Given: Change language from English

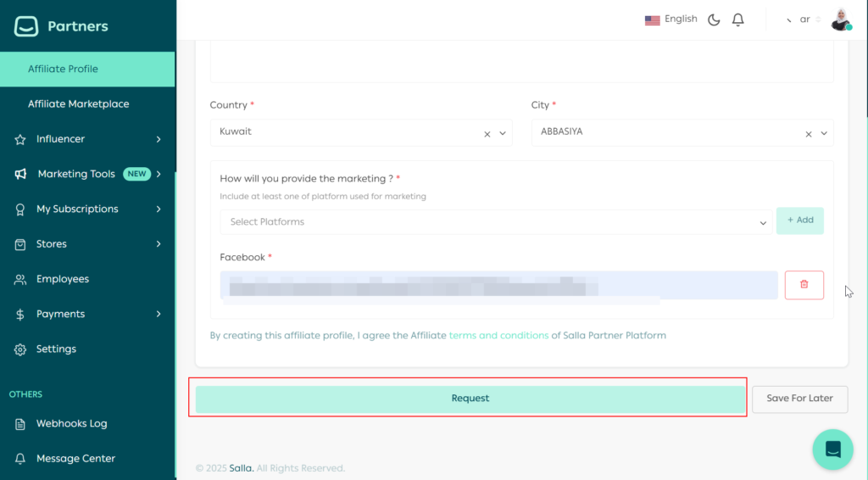Looking at the screenshot, I should pyautogui.click(x=670, y=20).
